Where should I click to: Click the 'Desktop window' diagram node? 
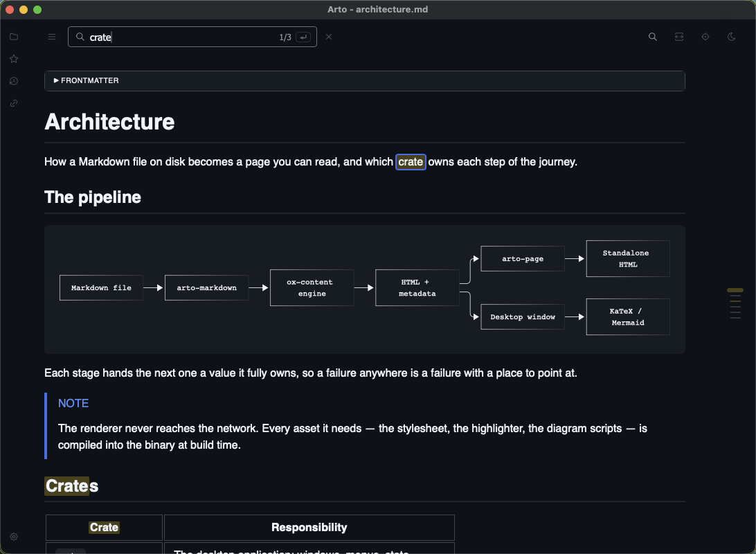tap(523, 316)
